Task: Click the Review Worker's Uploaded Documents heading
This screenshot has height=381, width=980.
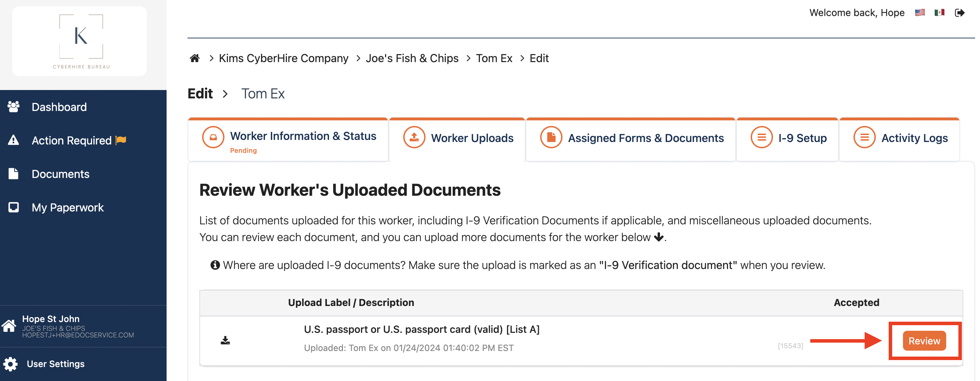Action: point(350,190)
